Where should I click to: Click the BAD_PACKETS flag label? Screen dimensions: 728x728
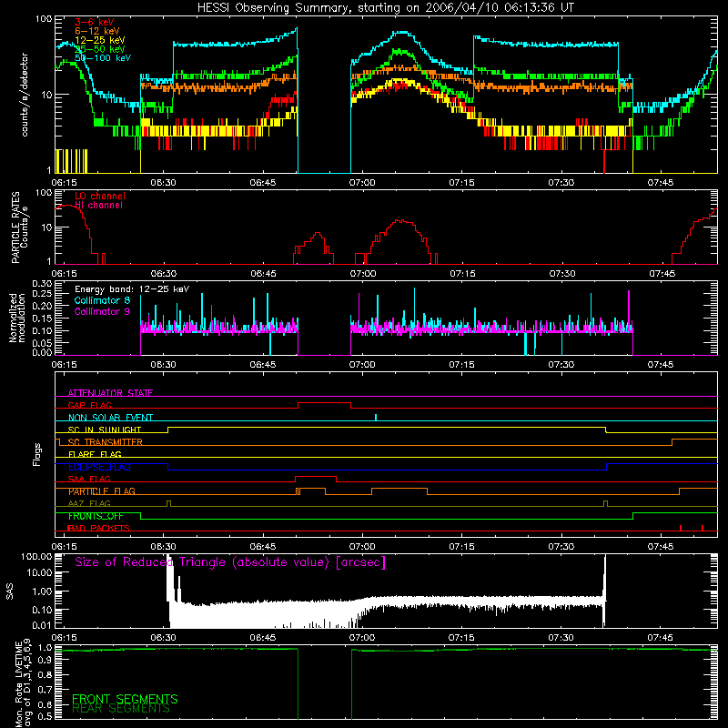pos(98,529)
